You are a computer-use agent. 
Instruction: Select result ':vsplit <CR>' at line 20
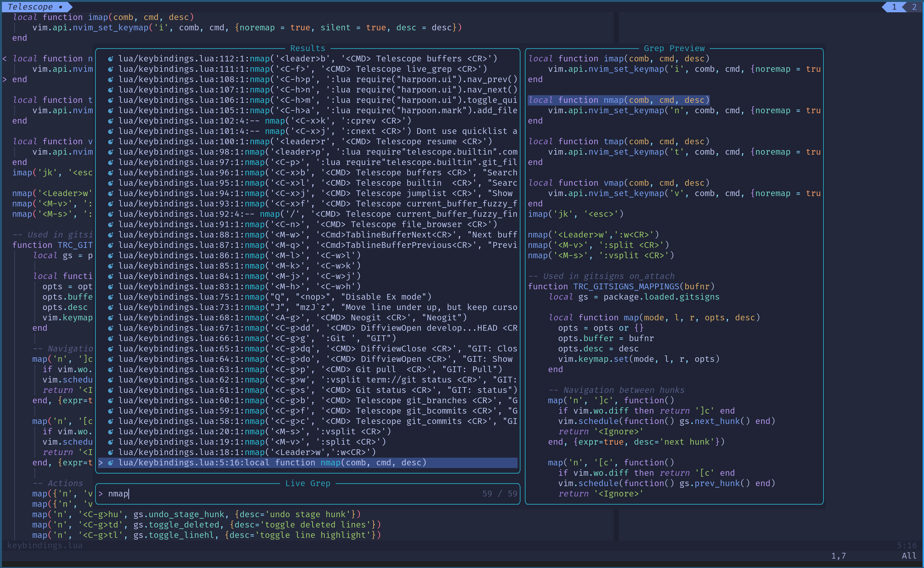click(x=308, y=432)
